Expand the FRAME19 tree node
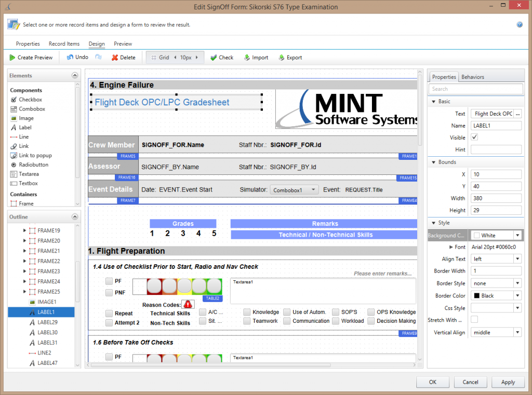The width and height of the screenshot is (532, 395). [x=24, y=230]
